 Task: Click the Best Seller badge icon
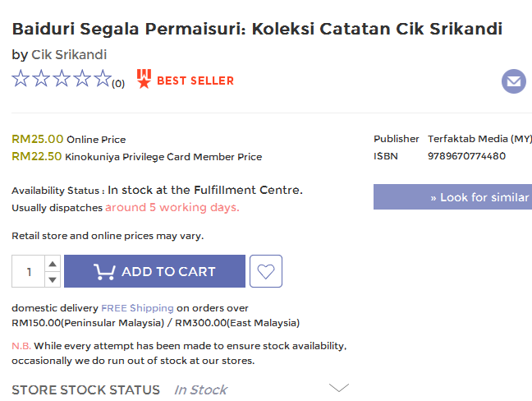click(144, 79)
